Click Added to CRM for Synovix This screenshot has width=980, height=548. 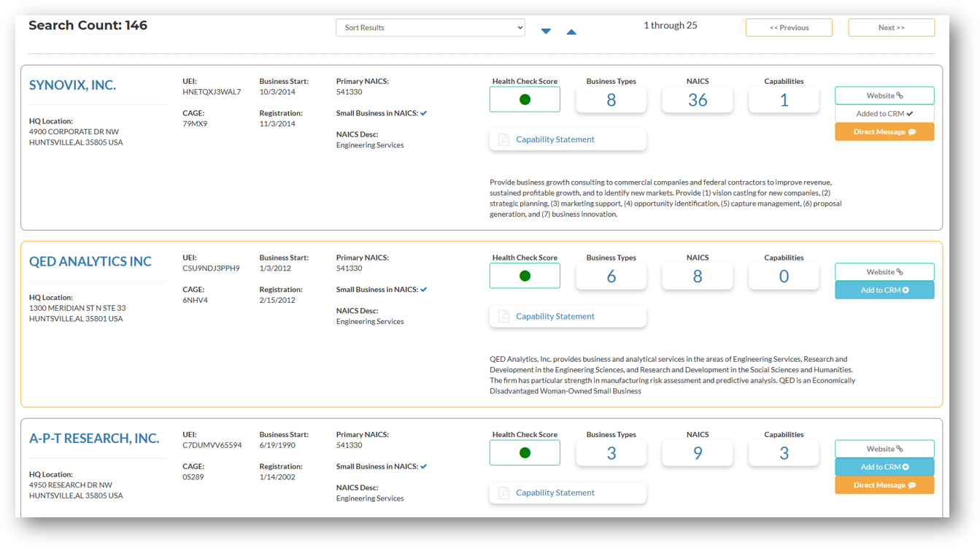click(x=884, y=114)
